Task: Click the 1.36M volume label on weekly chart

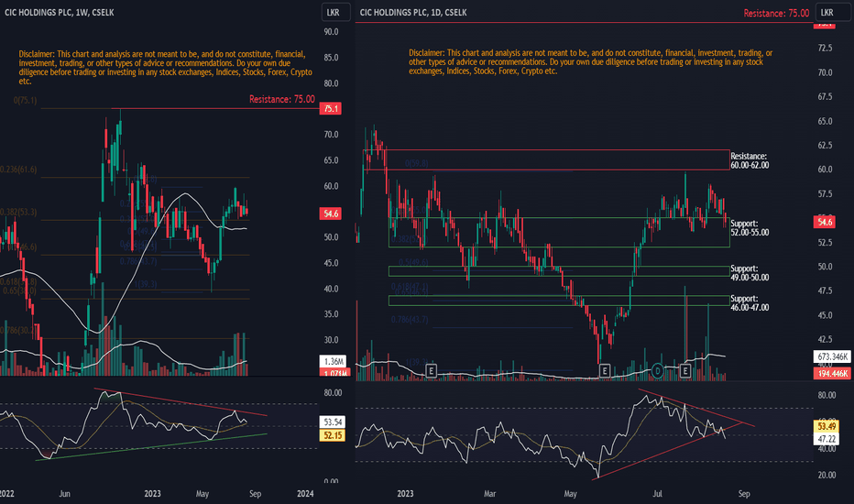Action: click(334, 361)
